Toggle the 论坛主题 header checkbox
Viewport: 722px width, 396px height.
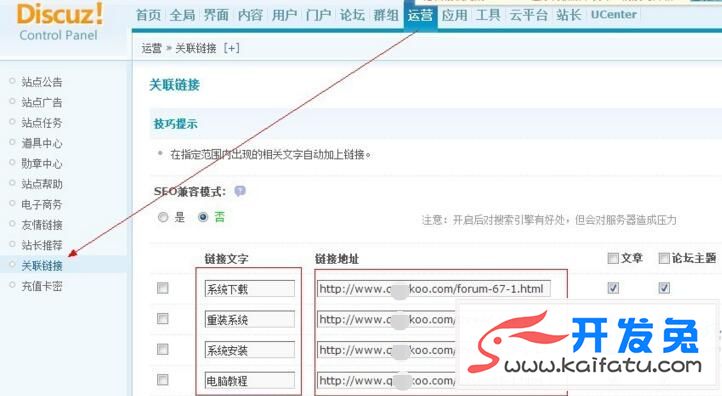[664, 258]
